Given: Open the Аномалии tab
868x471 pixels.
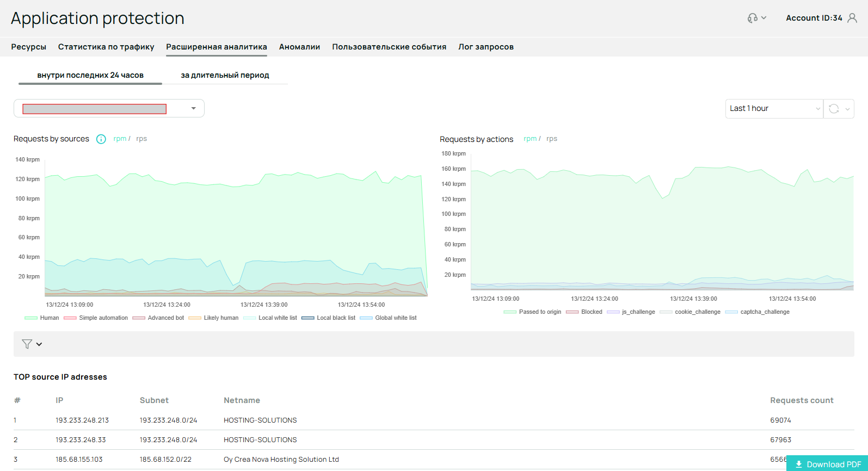Looking at the screenshot, I should pos(299,47).
